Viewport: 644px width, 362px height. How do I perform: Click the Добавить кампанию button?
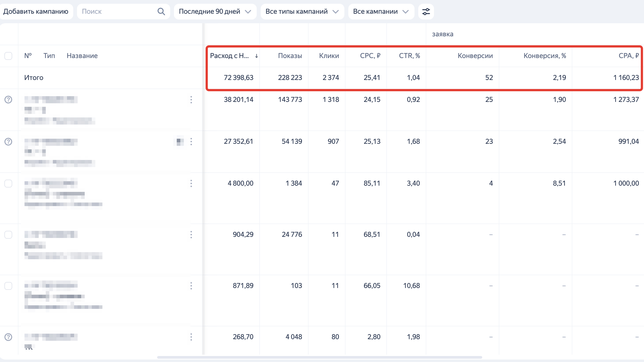coord(36,12)
